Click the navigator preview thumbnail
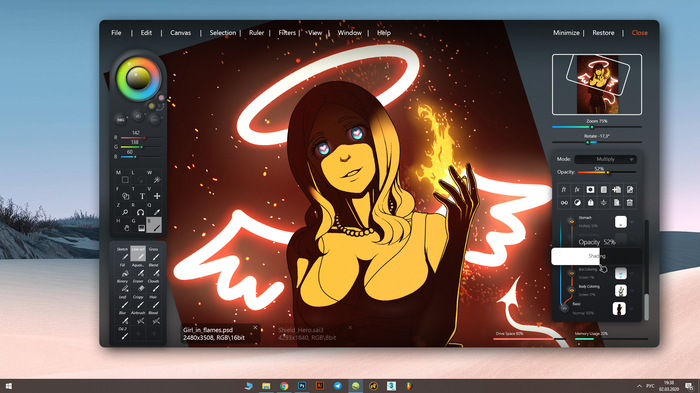700x393 pixels. click(597, 84)
